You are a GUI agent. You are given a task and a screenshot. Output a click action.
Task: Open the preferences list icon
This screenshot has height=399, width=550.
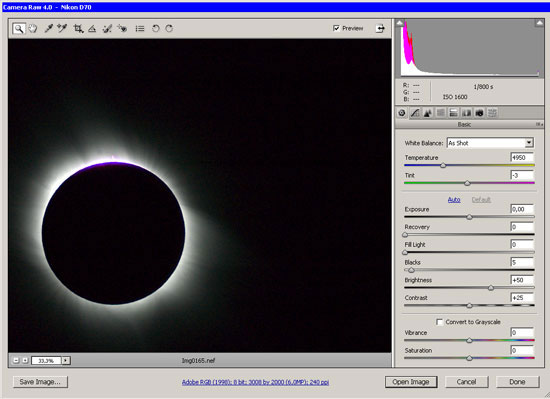140,28
